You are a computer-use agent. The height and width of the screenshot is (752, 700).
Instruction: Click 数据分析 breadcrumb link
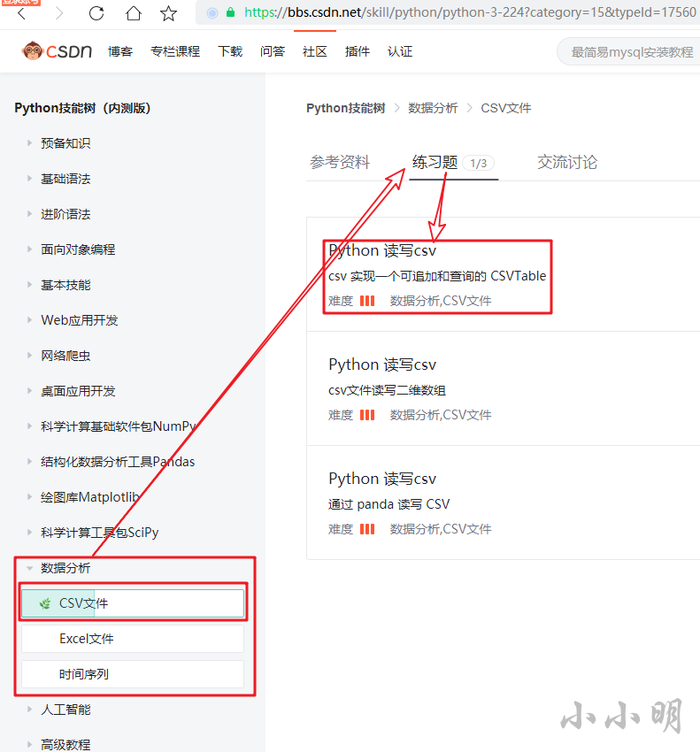point(433,108)
